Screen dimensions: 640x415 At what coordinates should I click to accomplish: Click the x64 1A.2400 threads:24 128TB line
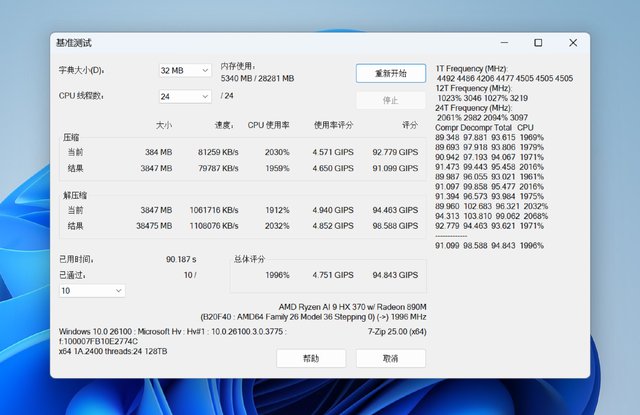[x=113, y=351]
